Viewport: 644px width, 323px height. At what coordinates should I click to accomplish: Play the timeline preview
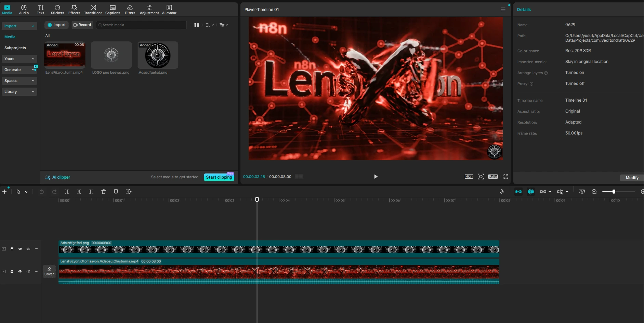[376, 177]
